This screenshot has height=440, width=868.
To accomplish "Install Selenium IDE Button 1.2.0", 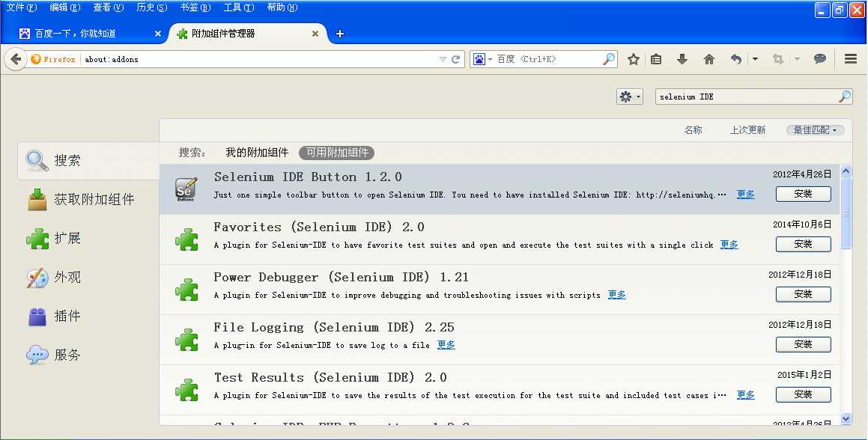I will [804, 194].
